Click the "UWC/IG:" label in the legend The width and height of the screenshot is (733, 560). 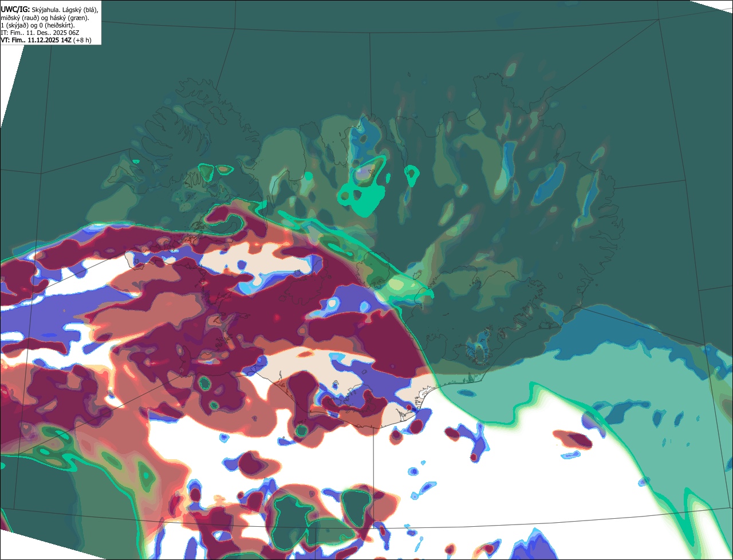click(15, 10)
